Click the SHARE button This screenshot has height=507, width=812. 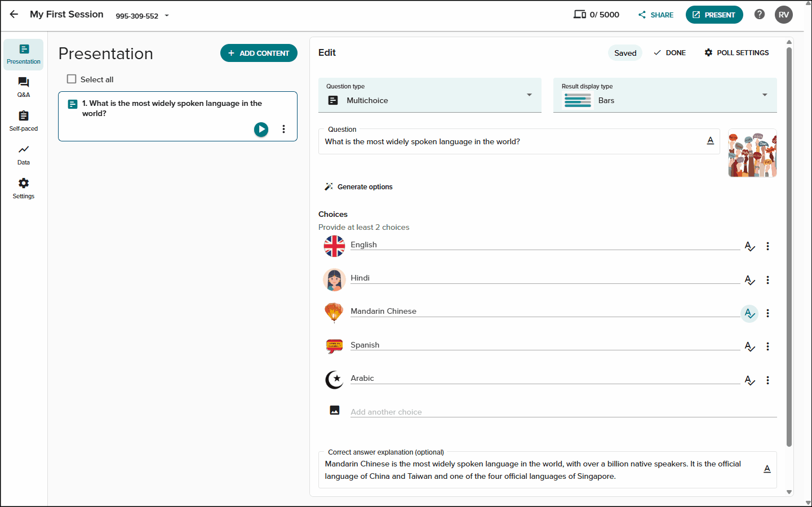(656, 15)
